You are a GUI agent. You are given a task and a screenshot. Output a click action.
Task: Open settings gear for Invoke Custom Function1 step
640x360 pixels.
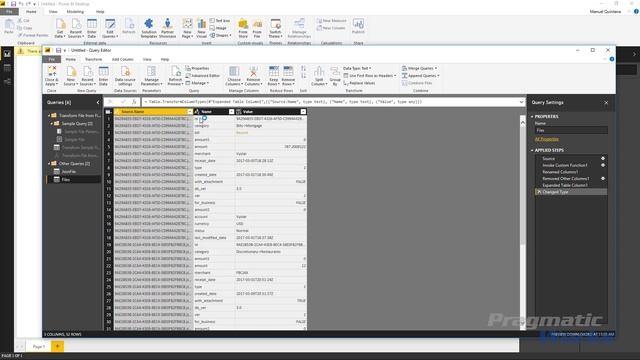click(603, 165)
